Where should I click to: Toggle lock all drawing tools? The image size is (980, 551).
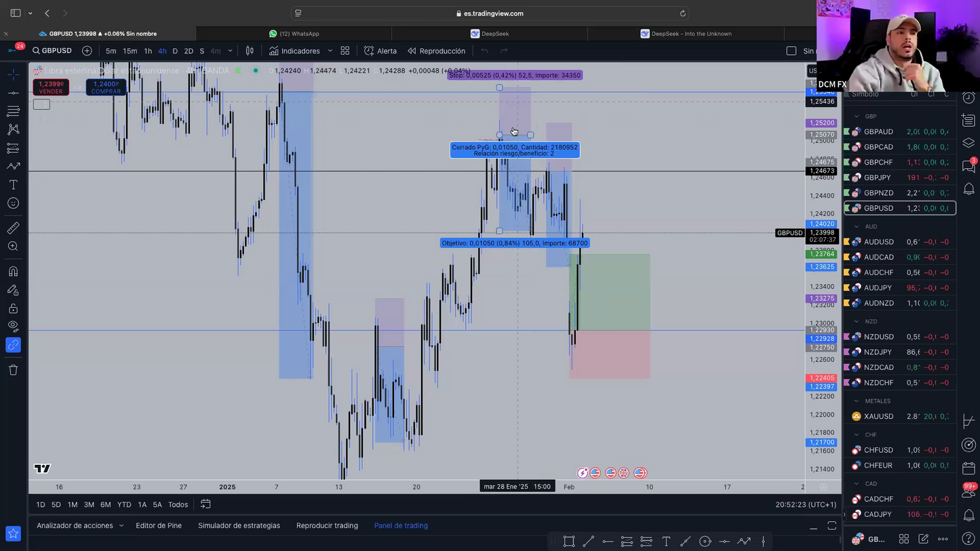[x=13, y=308]
